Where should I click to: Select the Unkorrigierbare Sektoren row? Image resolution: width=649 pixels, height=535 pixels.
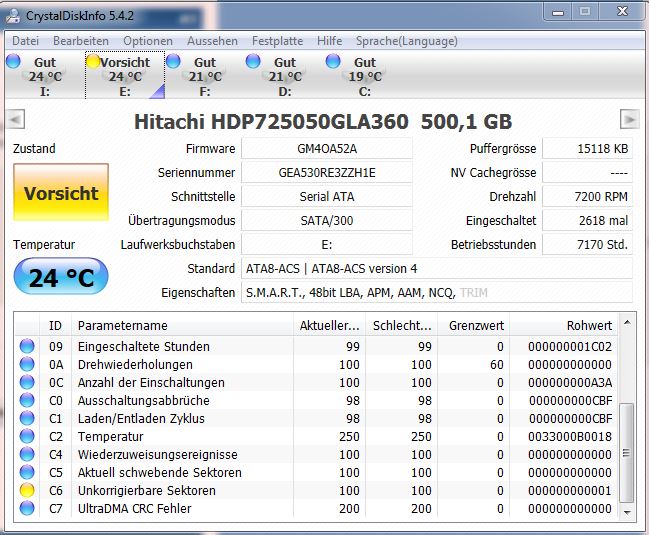(x=317, y=490)
